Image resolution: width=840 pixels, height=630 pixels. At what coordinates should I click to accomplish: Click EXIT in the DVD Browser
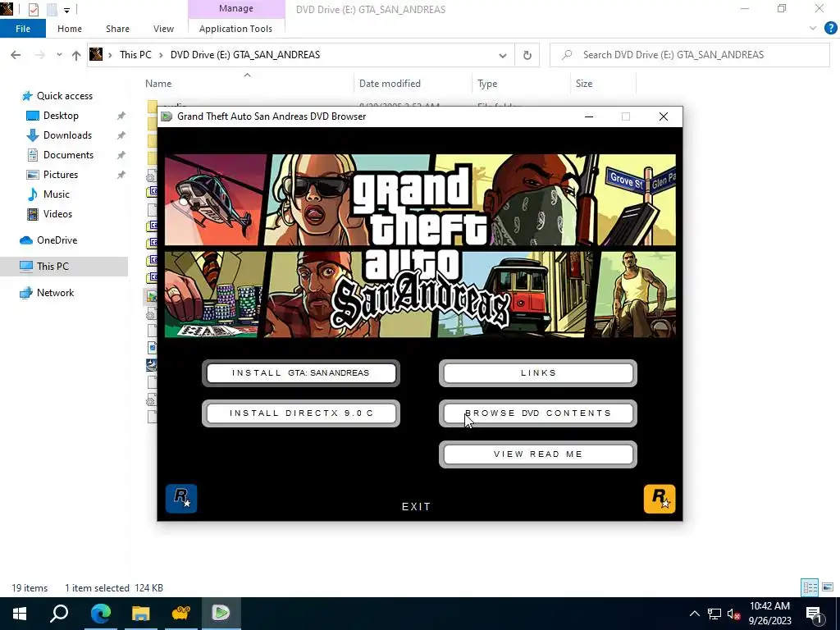coord(416,507)
